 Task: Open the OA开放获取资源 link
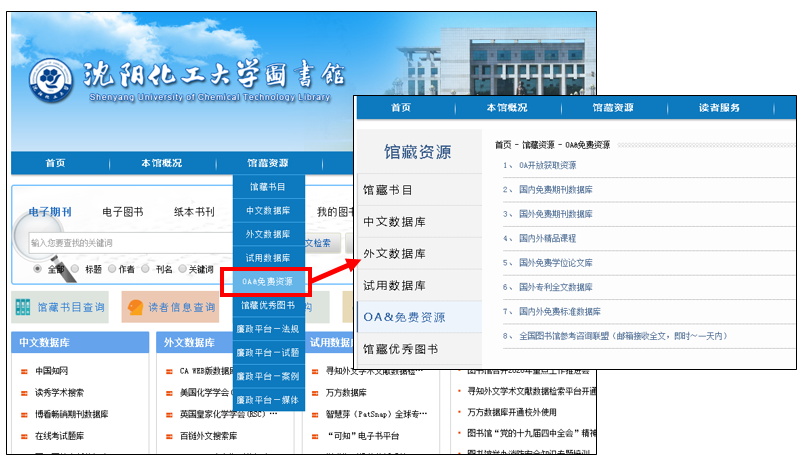point(546,165)
